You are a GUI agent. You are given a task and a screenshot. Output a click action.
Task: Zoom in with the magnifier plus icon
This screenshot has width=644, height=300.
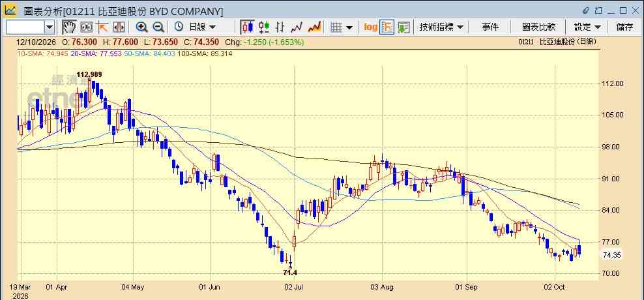141,27
